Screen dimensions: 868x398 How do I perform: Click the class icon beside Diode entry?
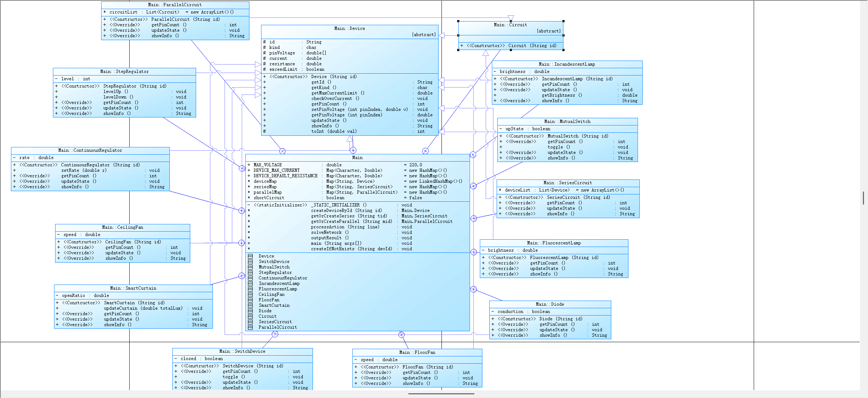tap(251, 311)
